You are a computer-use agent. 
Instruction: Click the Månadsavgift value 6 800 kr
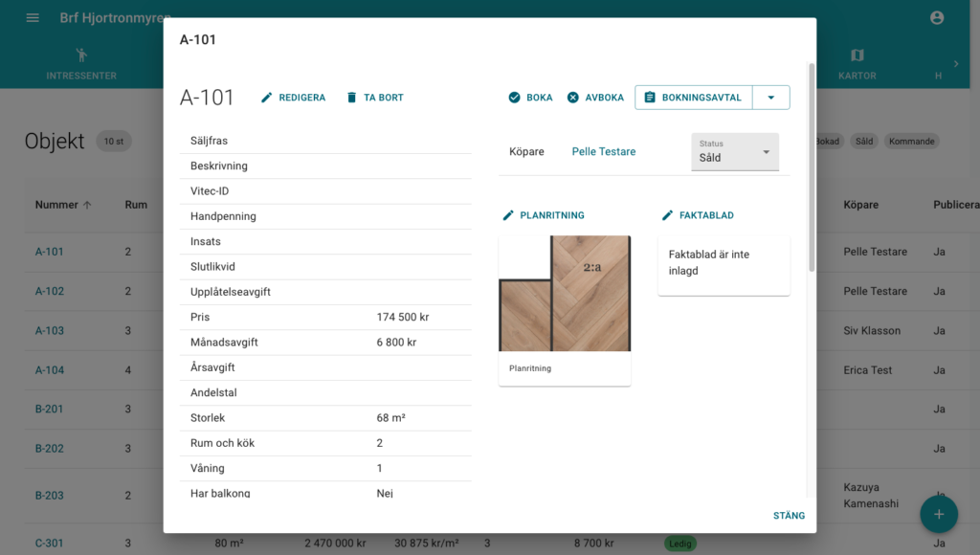pos(396,343)
